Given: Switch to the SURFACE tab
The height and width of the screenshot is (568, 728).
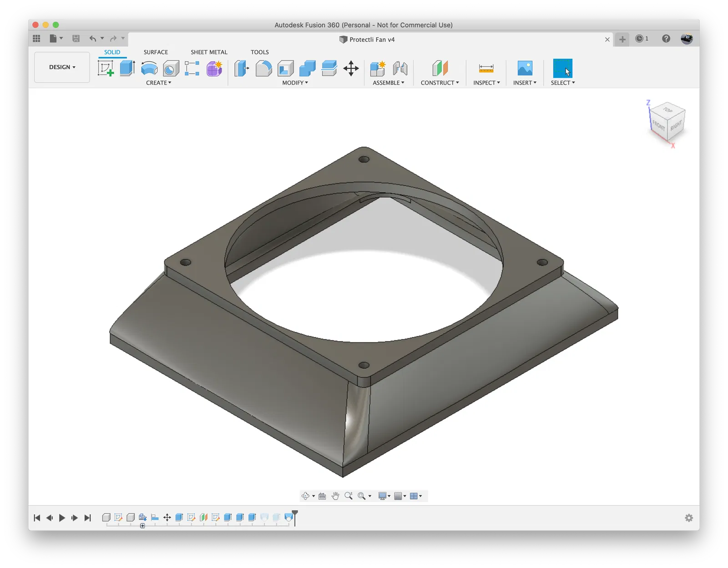Looking at the screenshot, I should [x=156, y=52].
